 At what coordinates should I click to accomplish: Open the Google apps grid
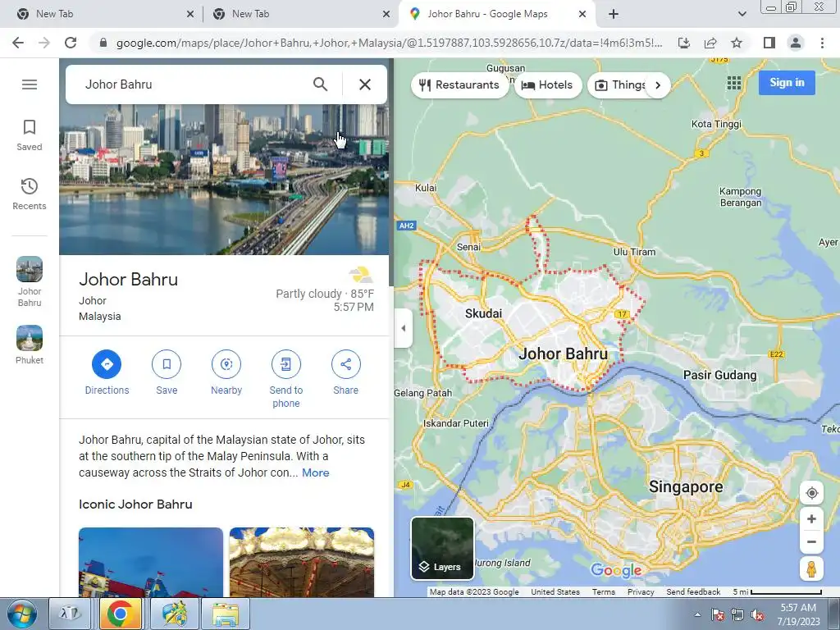click(734, 83)
